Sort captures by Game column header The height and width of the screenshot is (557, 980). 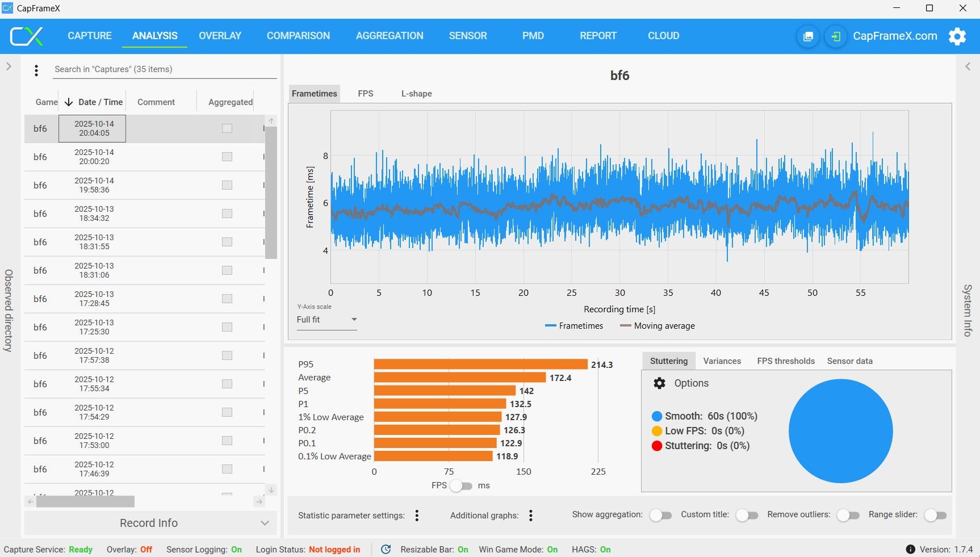[x=46, y=102]
